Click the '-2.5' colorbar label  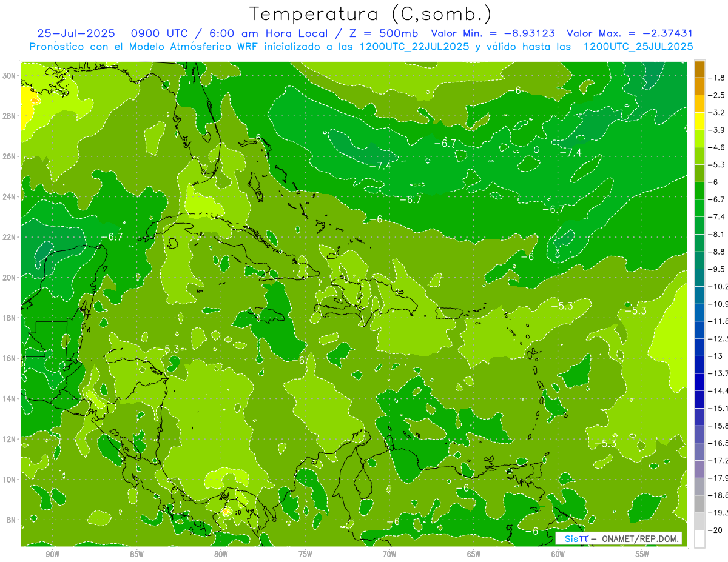[717, 95]
